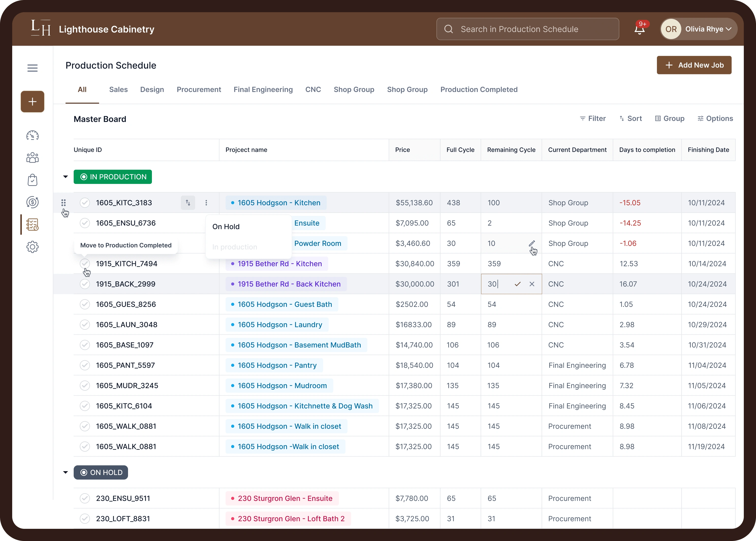Image resolution: width=756 pixels, height=541 pixels.
Task: Toggle completion circle for 1605_LAUN_3048
Action: pos(85,324)
